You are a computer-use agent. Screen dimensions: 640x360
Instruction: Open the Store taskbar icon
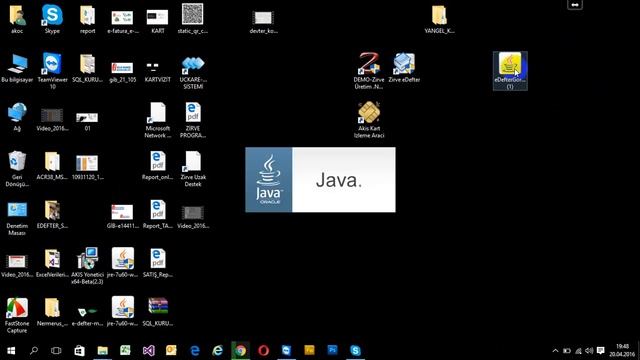coord(79,350)
